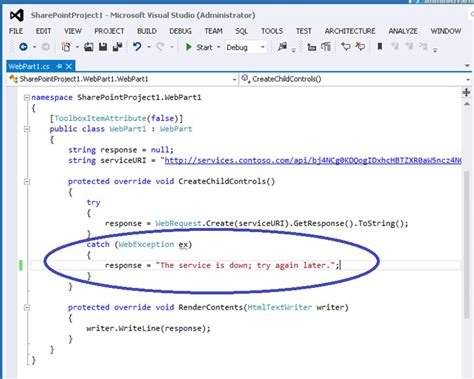The image size is (474, 379).
Task: Click the 'WebException' type name in catch
Action: coord(146,244)
